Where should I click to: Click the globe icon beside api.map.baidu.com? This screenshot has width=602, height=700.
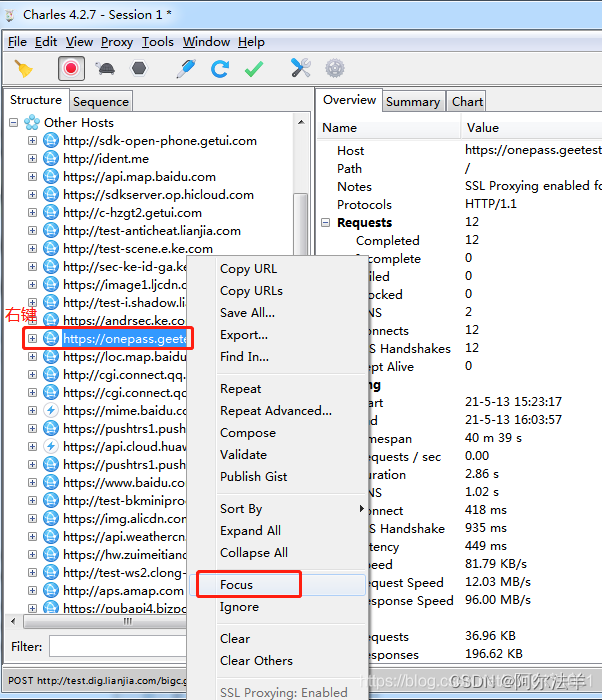click(x=51, y=176)
